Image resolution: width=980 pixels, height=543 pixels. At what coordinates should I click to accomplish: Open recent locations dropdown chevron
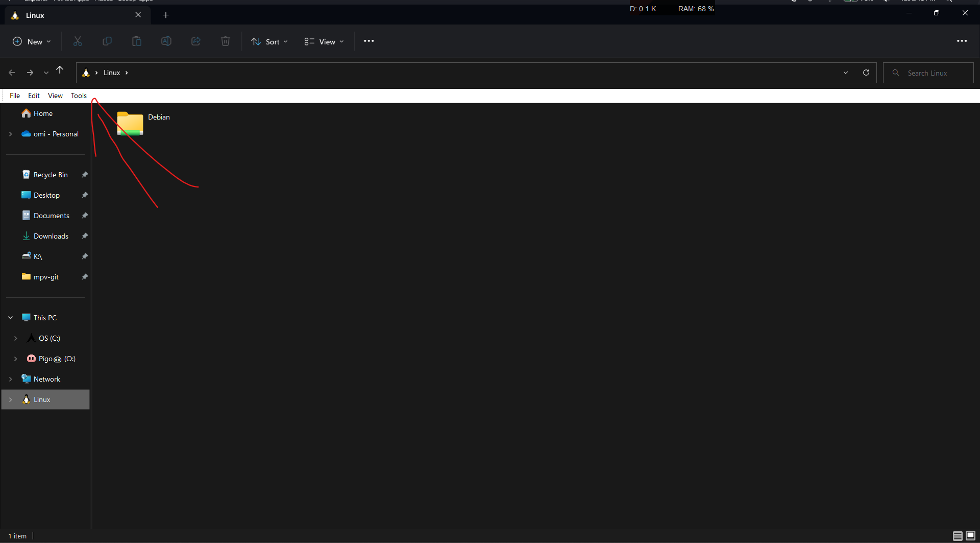click(46, 73)
